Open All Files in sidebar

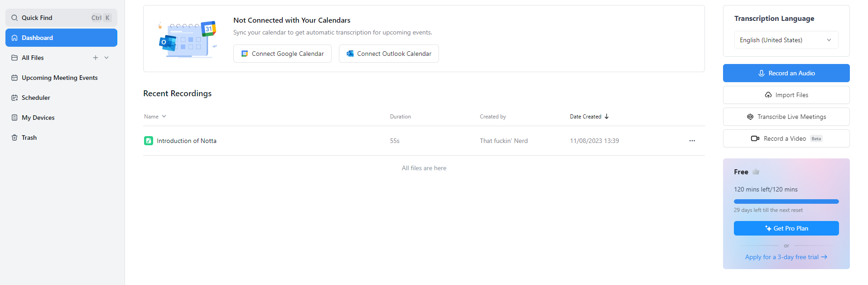(x=61, y=58)
